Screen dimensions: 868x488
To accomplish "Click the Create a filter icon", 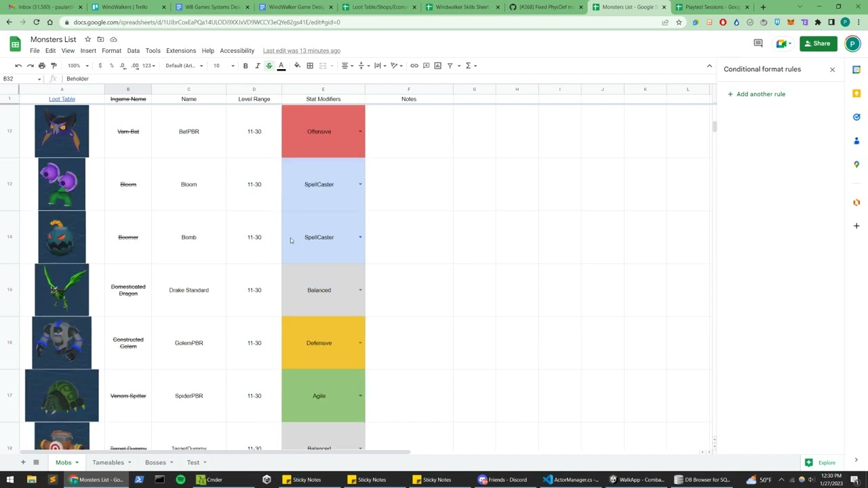I will coord(450,66).
